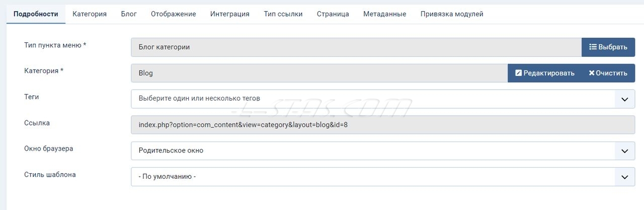Click the Очистить button for category
644x210 pixels.
click(x=608, y=73)
